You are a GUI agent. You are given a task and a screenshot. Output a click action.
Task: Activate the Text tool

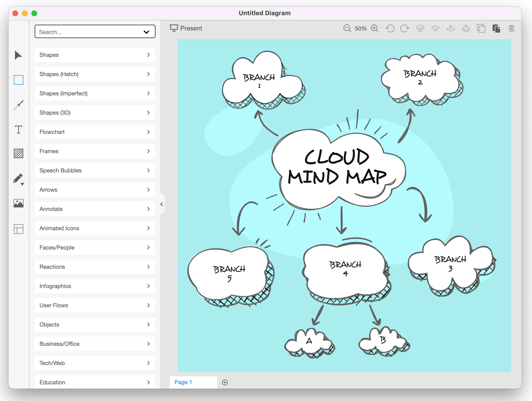pos(19,129)
